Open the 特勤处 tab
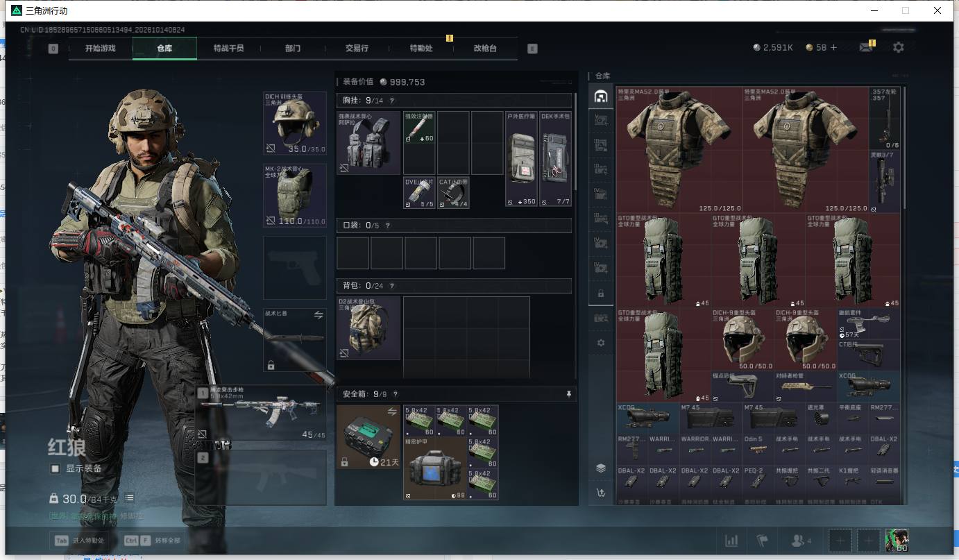Viewport: 959px width, 560px height. click(421, 49)
